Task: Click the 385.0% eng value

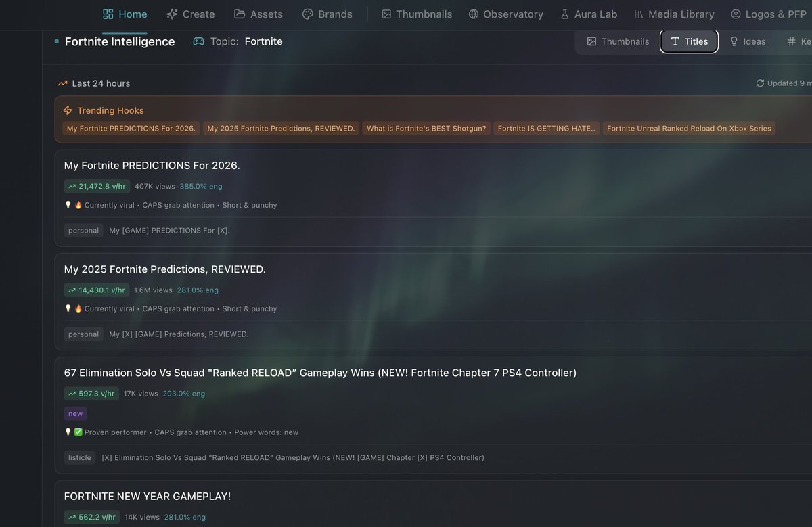Action: [201, 186]
